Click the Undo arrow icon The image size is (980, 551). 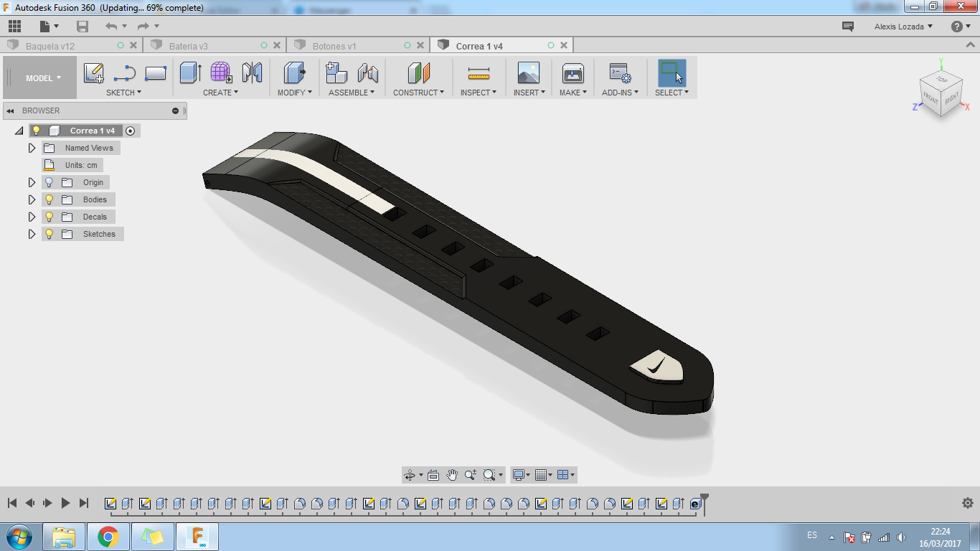111,27
